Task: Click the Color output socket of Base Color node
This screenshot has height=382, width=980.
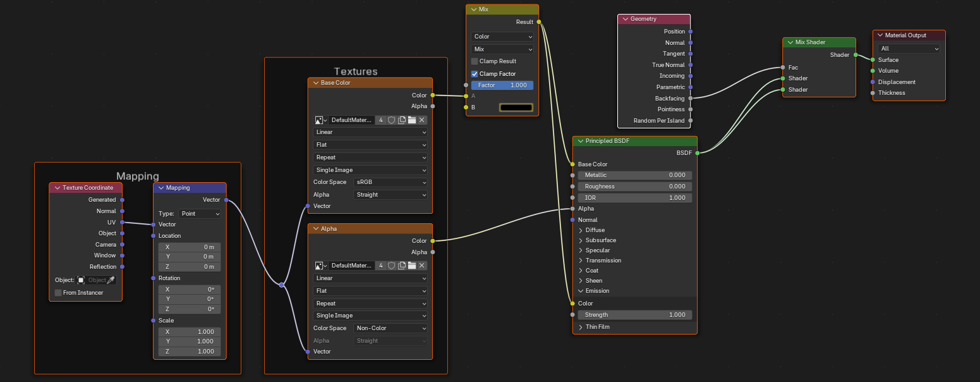Action: pos(433,95)
